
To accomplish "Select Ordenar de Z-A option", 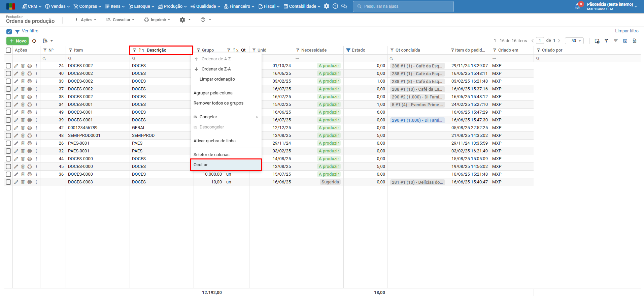I will point(216,69).
